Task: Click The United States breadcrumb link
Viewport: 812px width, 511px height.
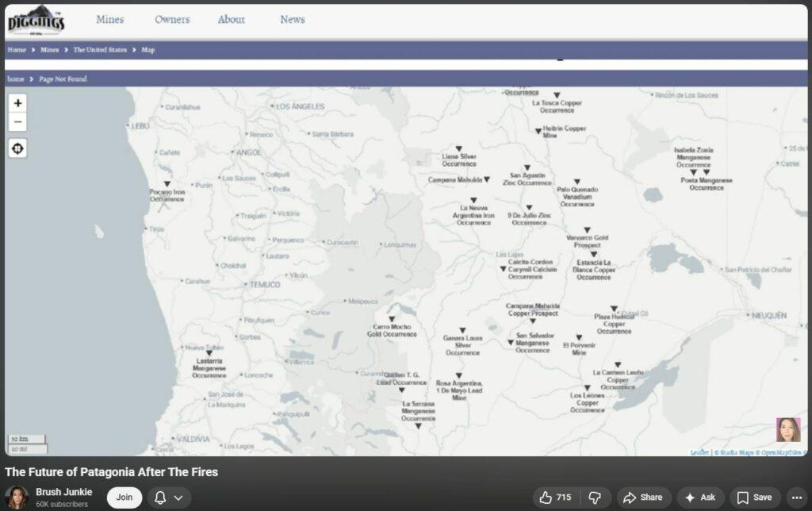Action: [x=100, y=50]
